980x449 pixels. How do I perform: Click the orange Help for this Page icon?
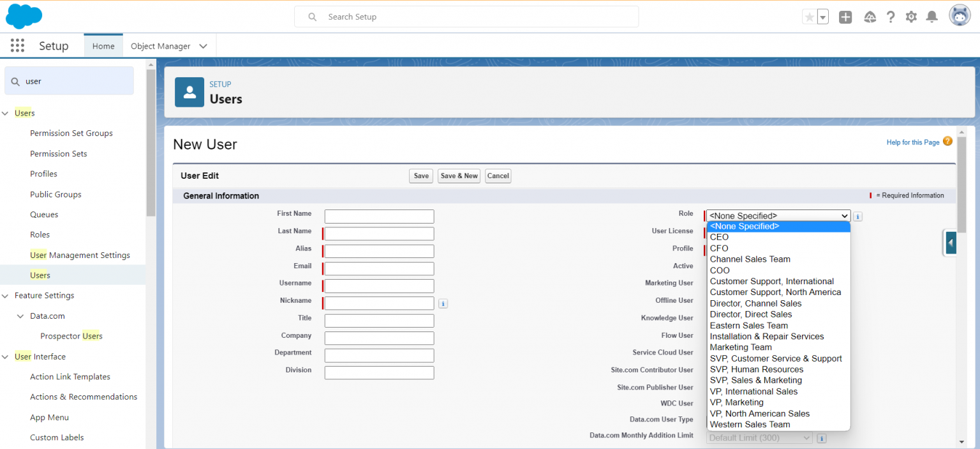[947, 141]
